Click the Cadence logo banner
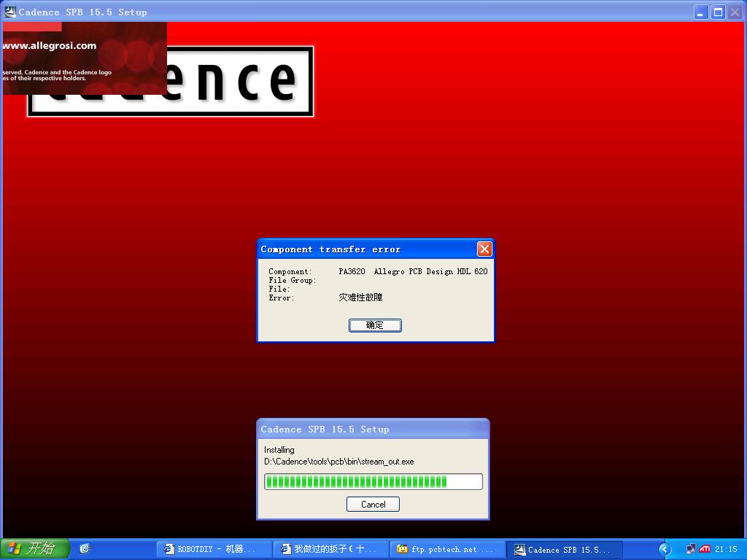The width and height of the screenshot is (747, 560). [x=171, y=81]
